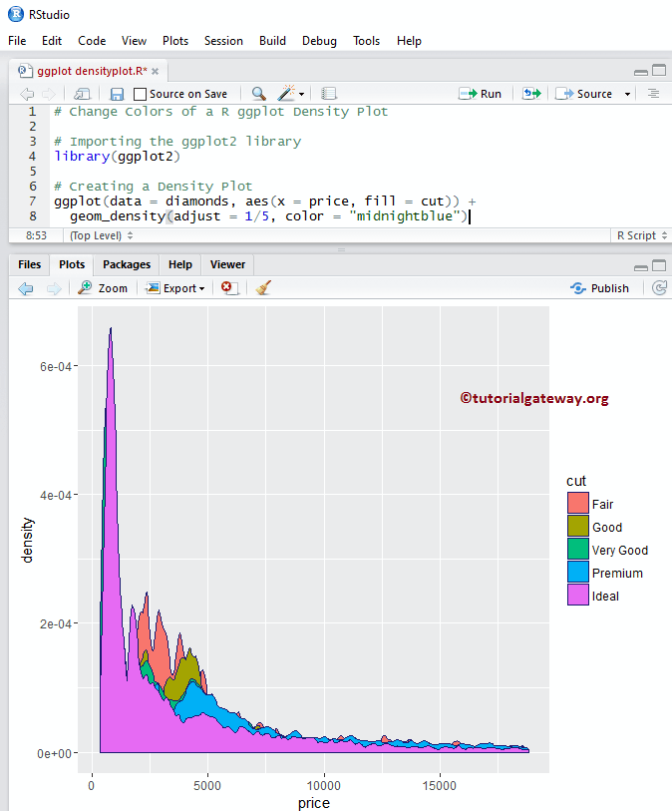
Task: Open the code tools dropdown arrow
Action: 301,94
